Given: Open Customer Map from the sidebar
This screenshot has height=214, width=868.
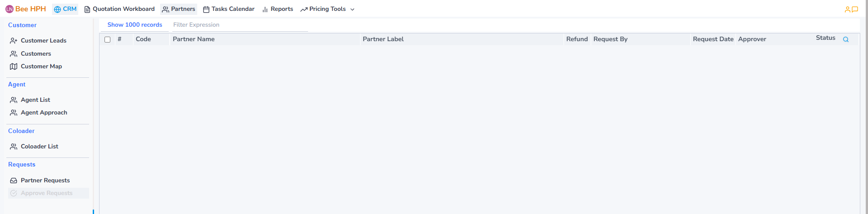Looking at the screenshot, I should [x=41, y=67].
